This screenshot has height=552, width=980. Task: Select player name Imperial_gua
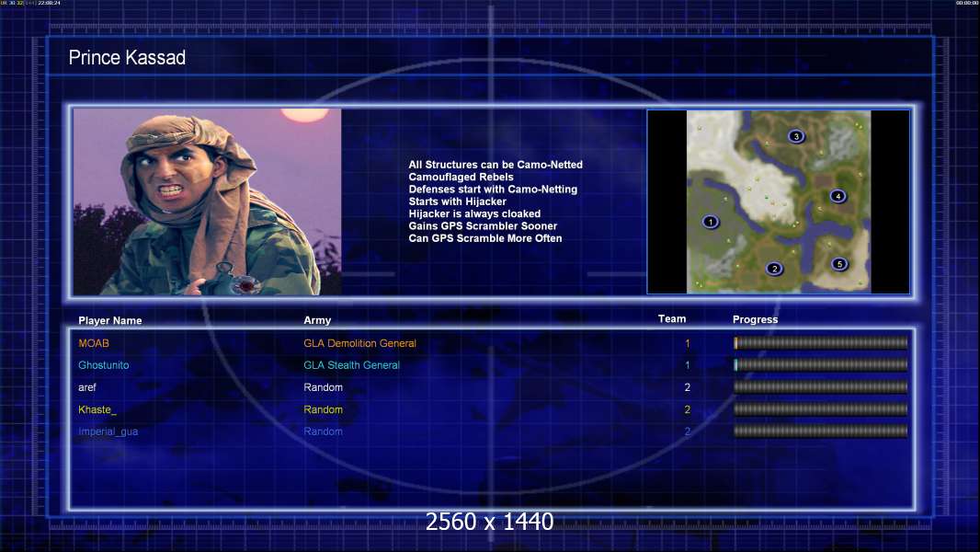pyautogui.click(x=108, y=431)
